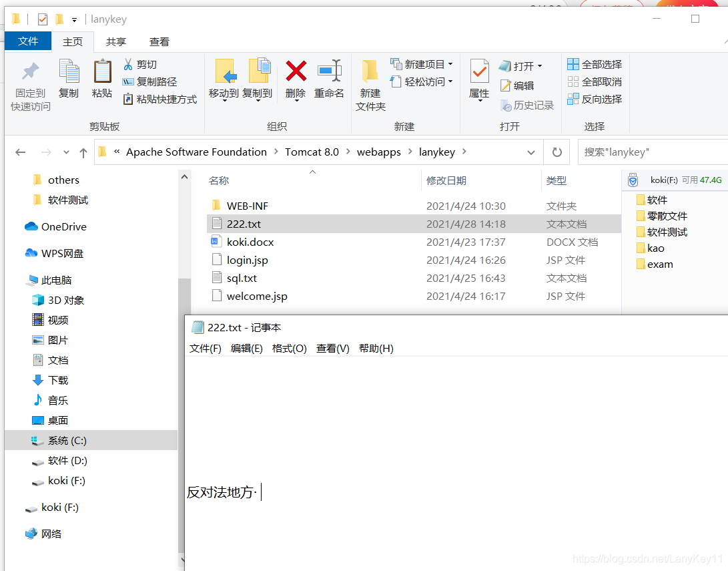Rename the selected file (重命名)
The width and height of the screenshot is (728, 571).
point(329,80)
